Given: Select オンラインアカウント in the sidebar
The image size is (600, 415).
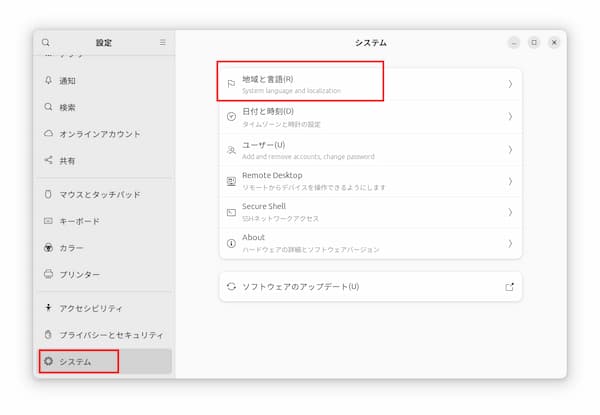Looking at the screenshot, I should 105,134.
